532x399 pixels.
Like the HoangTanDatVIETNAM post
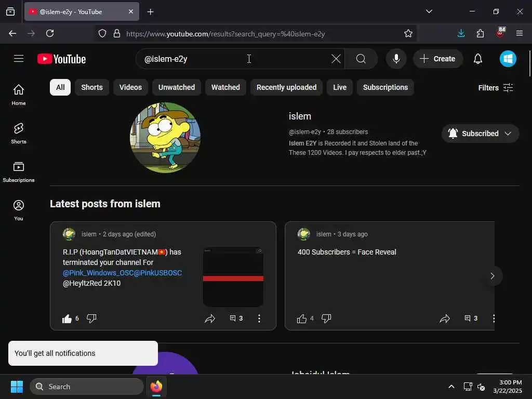pyautogui.click(x=67, y=318)
